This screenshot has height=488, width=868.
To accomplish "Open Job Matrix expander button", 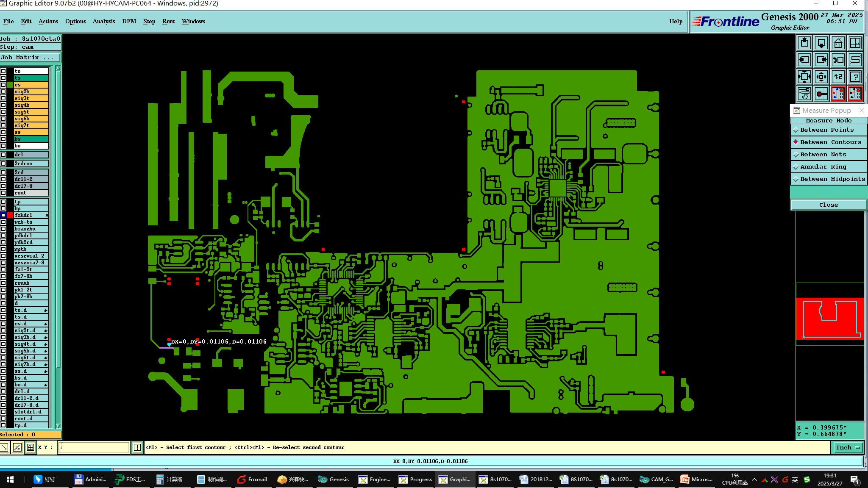I will (31, 58).
